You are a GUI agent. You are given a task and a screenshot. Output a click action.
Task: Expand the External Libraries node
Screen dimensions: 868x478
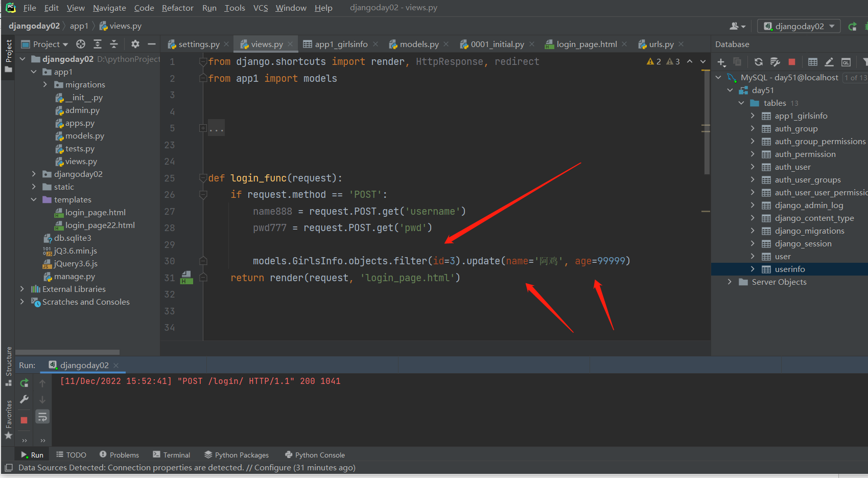(x=22, y=289)
